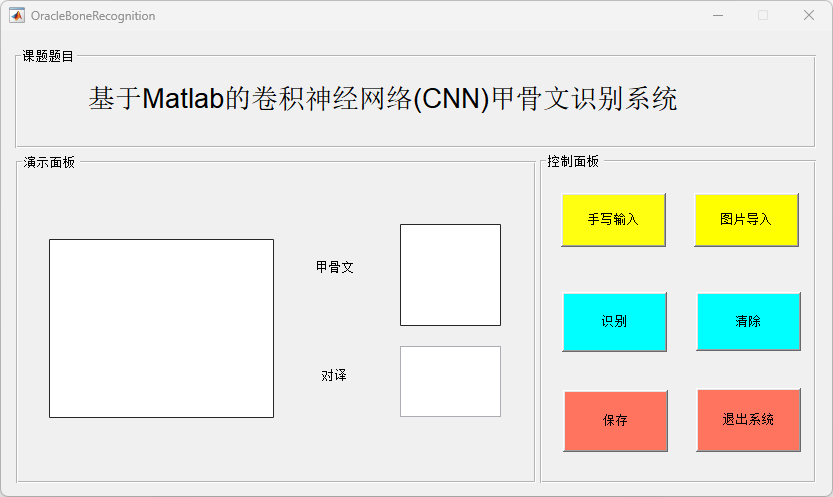The image size is (833, 497).
Task: Click inside the large handwriting canvas
Action: tap(161, 328)
